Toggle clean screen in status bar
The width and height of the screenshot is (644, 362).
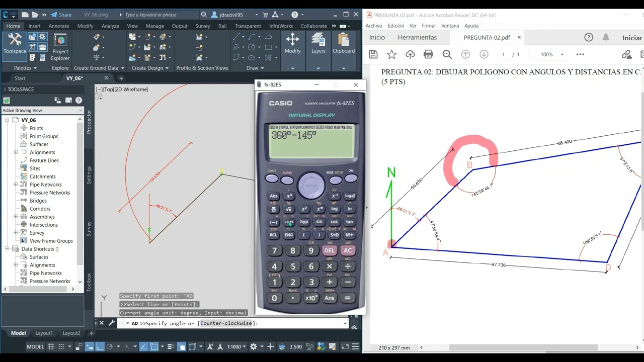[345, 346]
